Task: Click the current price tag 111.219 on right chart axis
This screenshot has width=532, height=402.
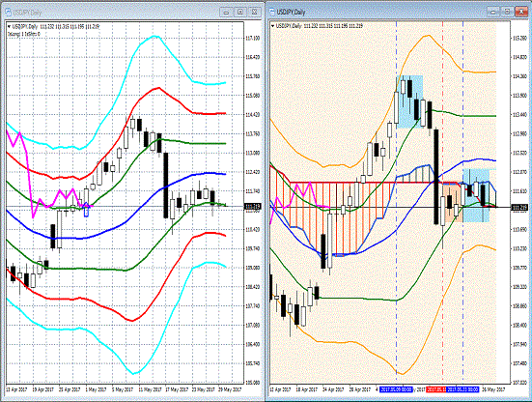Action: coord(519,207)
